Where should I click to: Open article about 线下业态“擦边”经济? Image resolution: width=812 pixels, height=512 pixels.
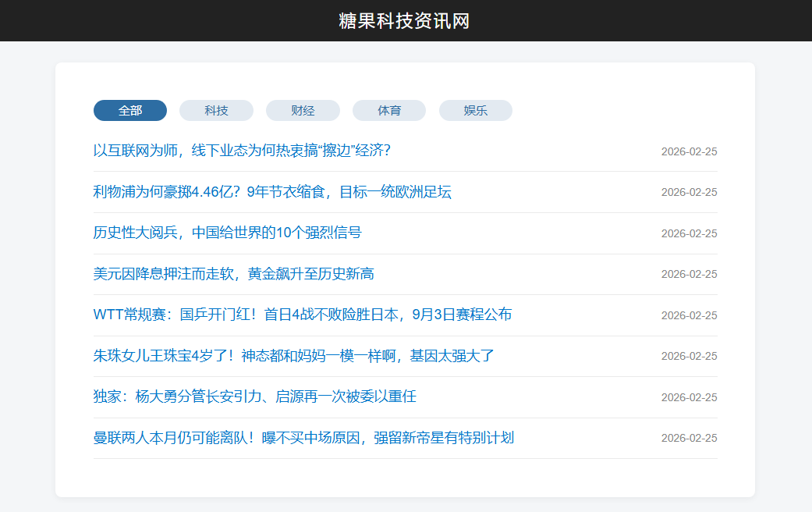tap(242, 151)
